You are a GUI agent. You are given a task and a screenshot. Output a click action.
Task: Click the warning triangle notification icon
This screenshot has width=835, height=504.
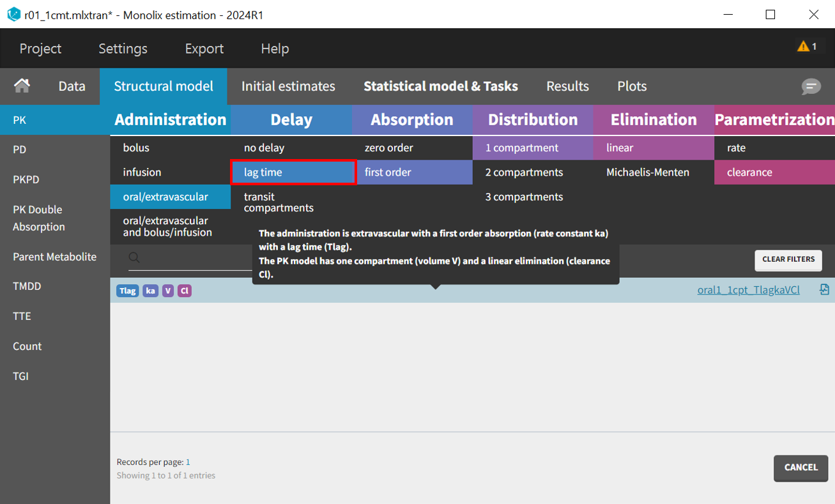pyautogui.click(x=803, y=47)
